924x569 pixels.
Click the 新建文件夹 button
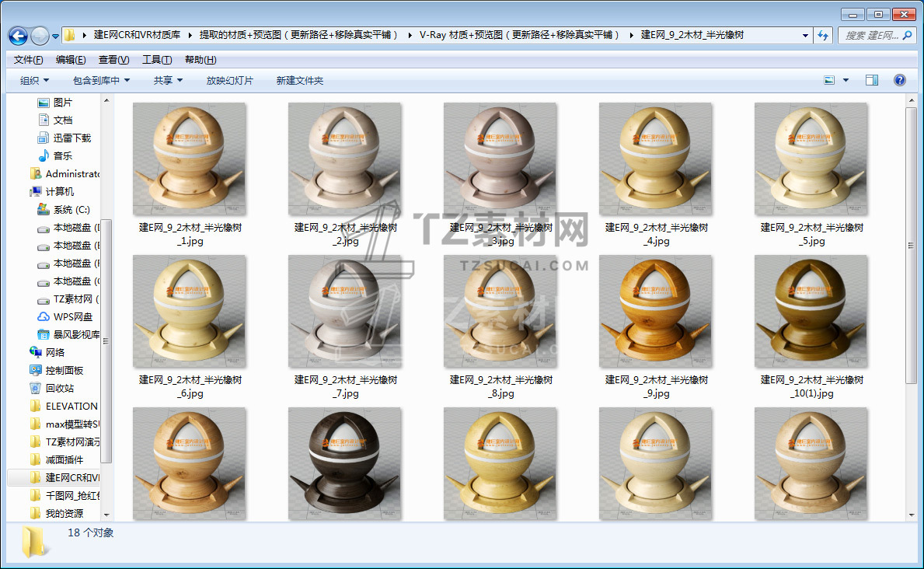(x=299, y=81)
